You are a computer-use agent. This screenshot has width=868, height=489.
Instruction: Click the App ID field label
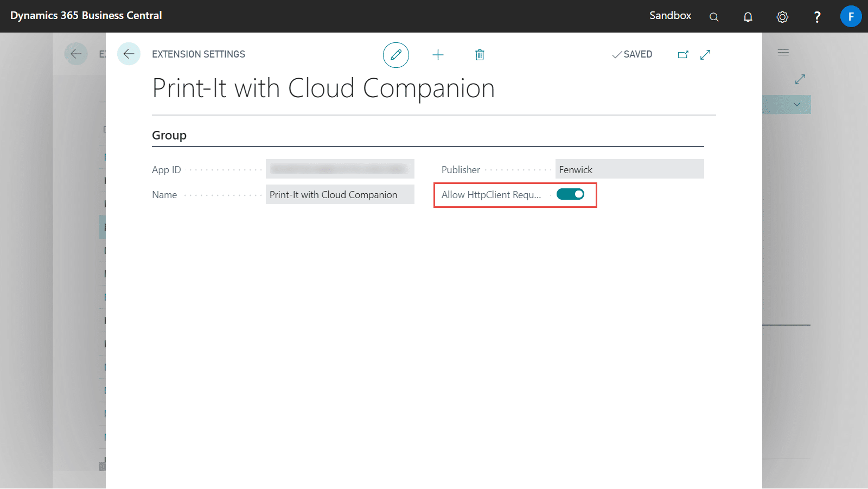click(167, 170)
